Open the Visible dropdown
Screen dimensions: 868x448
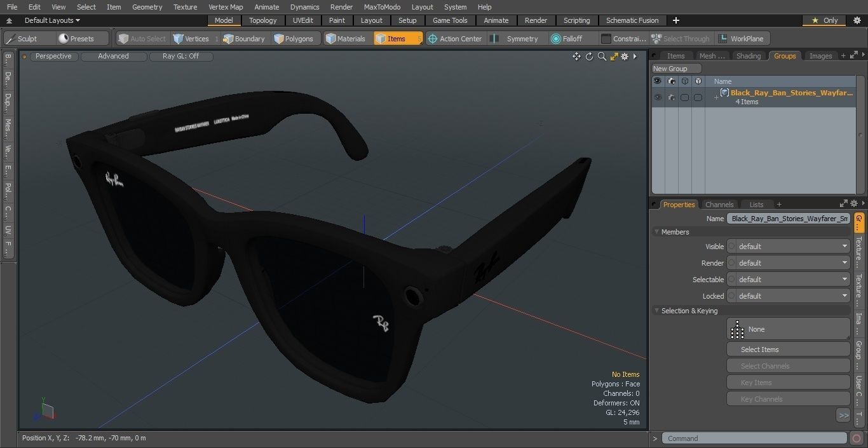[788, 247]
